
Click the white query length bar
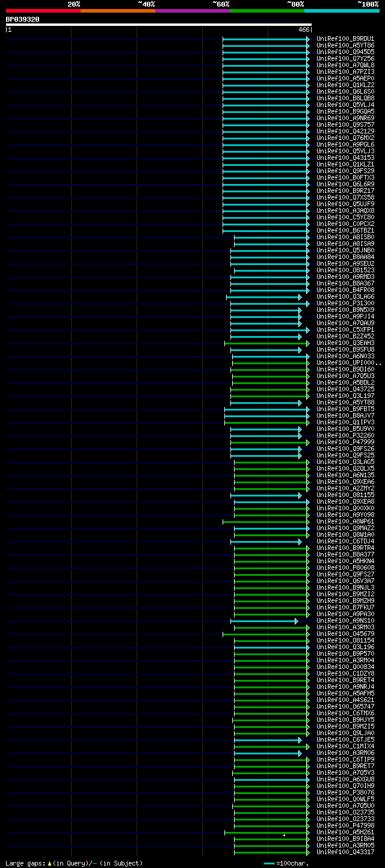coord(159,25)
